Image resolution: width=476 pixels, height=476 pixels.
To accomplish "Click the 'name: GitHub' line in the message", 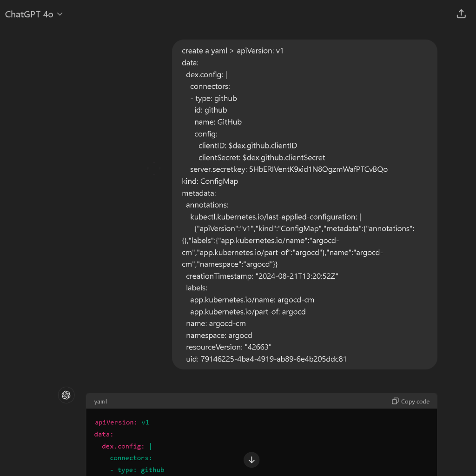I will click(x=218, y=122).
